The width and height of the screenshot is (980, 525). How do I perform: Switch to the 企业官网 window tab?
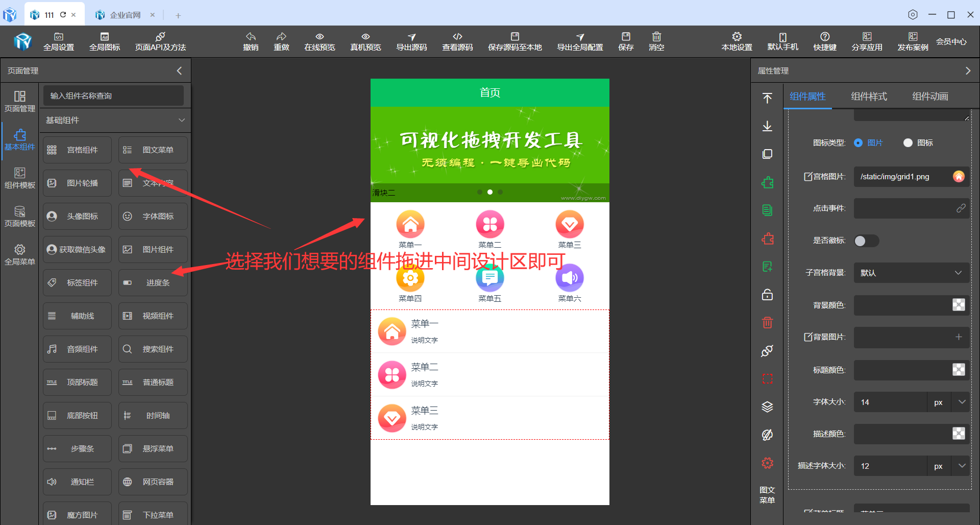click(125, 15)
